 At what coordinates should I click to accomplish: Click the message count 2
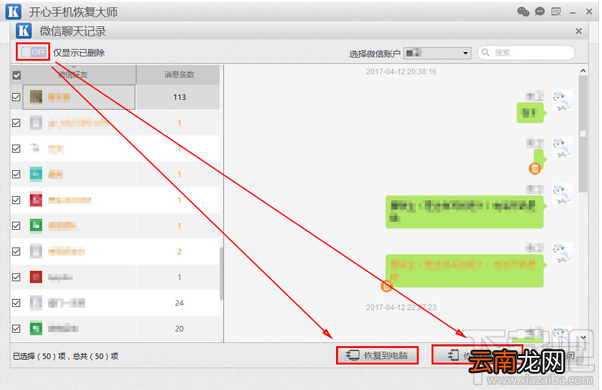point(179,251)
